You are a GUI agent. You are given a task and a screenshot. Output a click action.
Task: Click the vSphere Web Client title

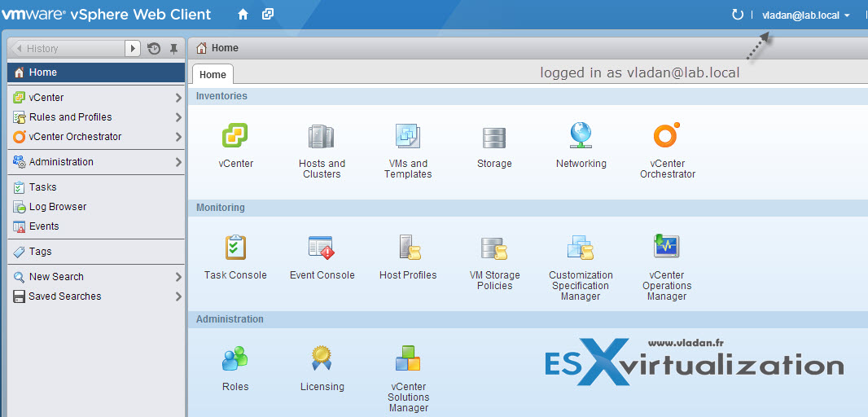[x=140, y=15]
